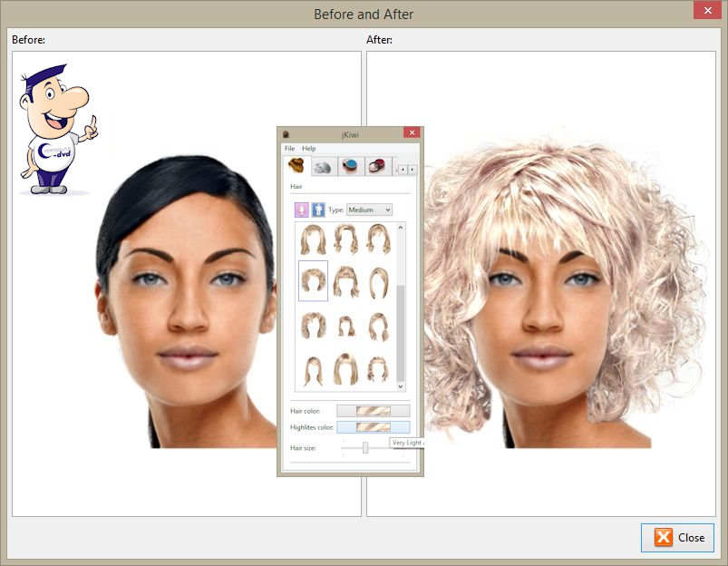
Task: Open the blue eyeshadow tab
Action: point(350,167)
